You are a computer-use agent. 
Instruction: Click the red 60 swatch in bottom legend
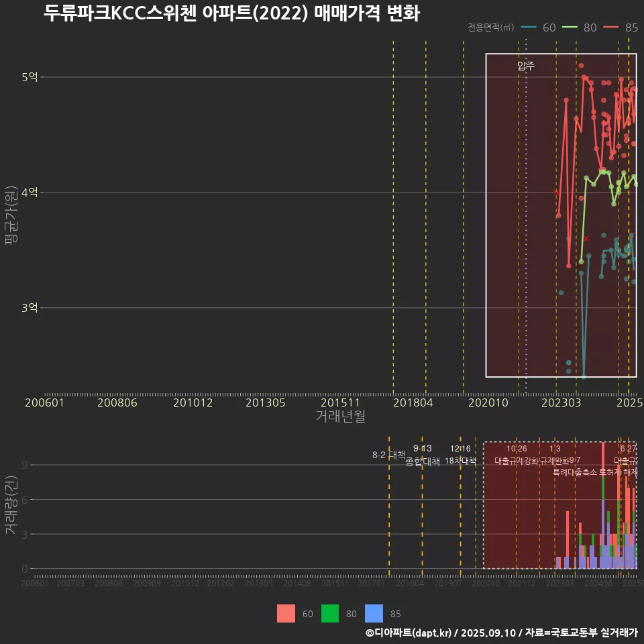pyautogui.click(x=286, y=613)
